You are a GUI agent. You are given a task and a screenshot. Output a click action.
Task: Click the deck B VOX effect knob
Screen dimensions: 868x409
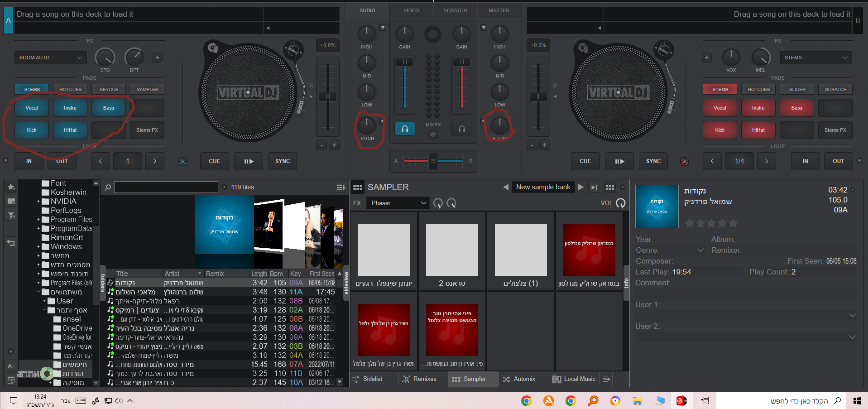(x=731, y=58)
